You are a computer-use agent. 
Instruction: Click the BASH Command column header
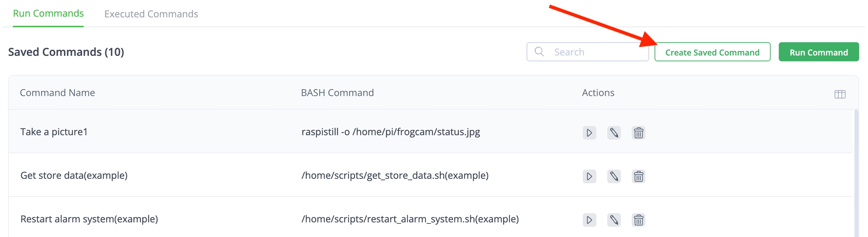pyautogui.click(x=337, y=93)
